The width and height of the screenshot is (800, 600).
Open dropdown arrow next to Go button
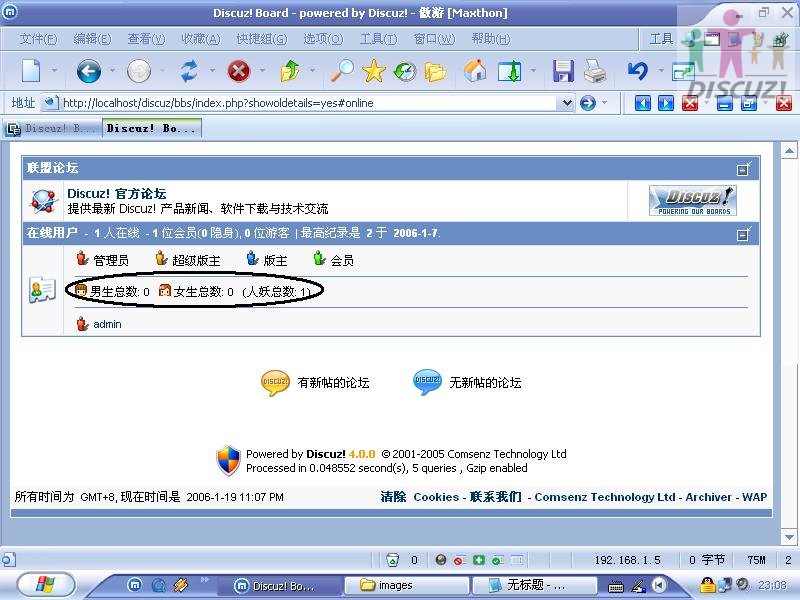pos(605,103)
